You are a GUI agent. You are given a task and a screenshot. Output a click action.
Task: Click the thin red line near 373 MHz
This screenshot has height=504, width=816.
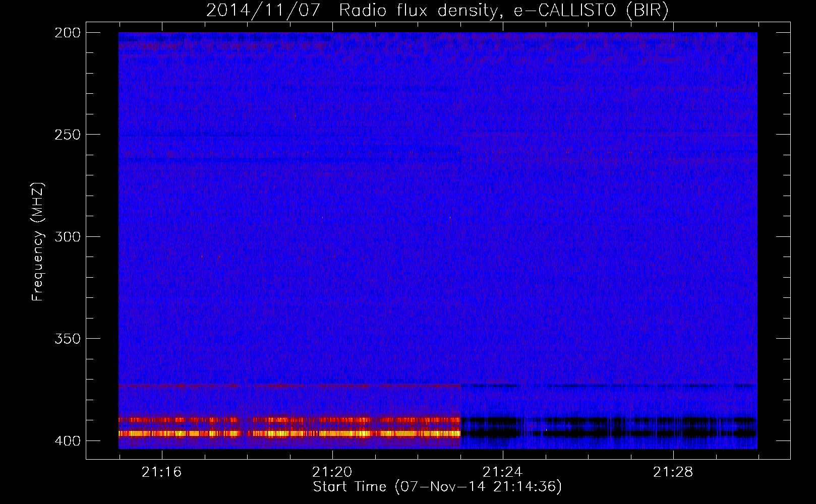click(289, 386)
